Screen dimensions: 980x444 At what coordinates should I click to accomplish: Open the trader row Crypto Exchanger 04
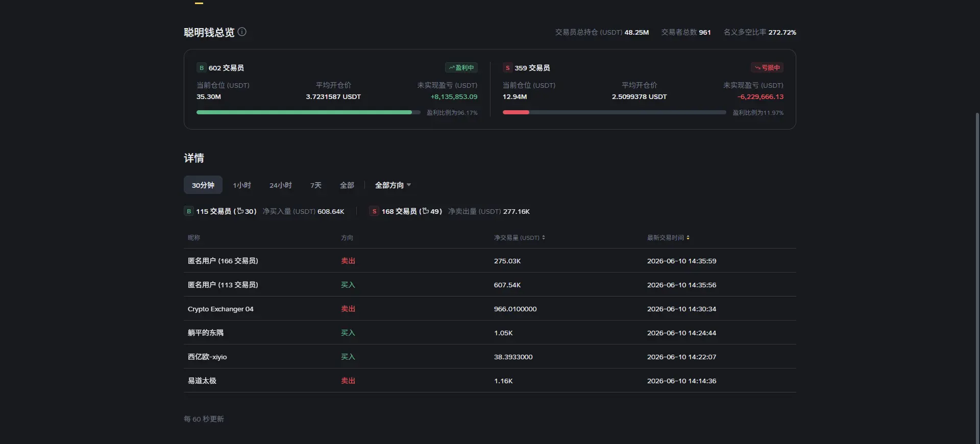point(490,309)
